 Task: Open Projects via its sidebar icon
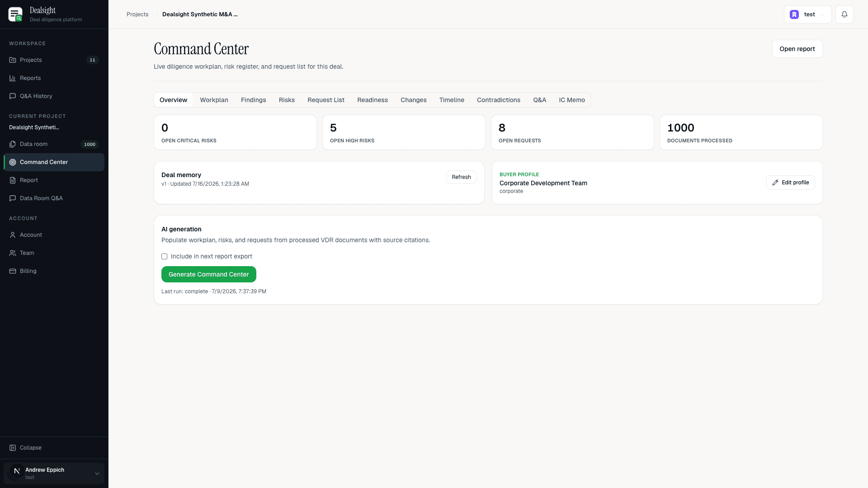coord(13,60)
